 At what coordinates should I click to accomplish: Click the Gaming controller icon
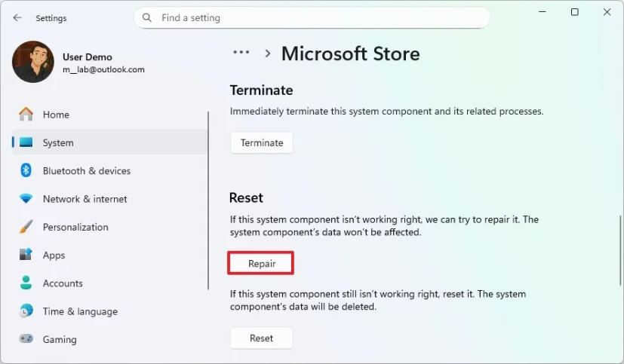(26, 338)
